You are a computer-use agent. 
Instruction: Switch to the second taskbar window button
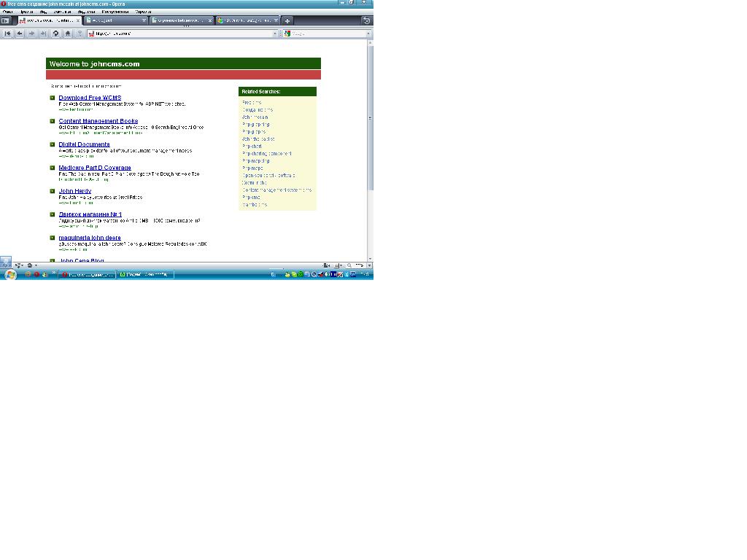145,275
